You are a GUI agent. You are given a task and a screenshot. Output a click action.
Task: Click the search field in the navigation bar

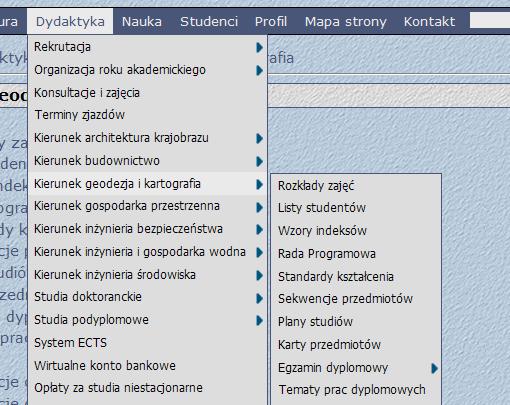[490, 20]
